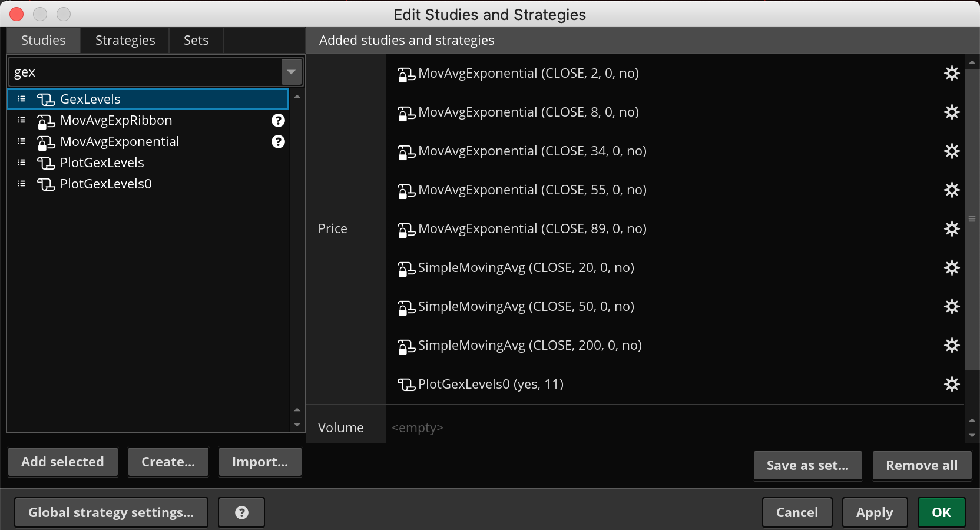Viewport: 980px width, 530px height.
Task: Click the list handle icon beside PlotGexLevels
Action: pos(22,163)
